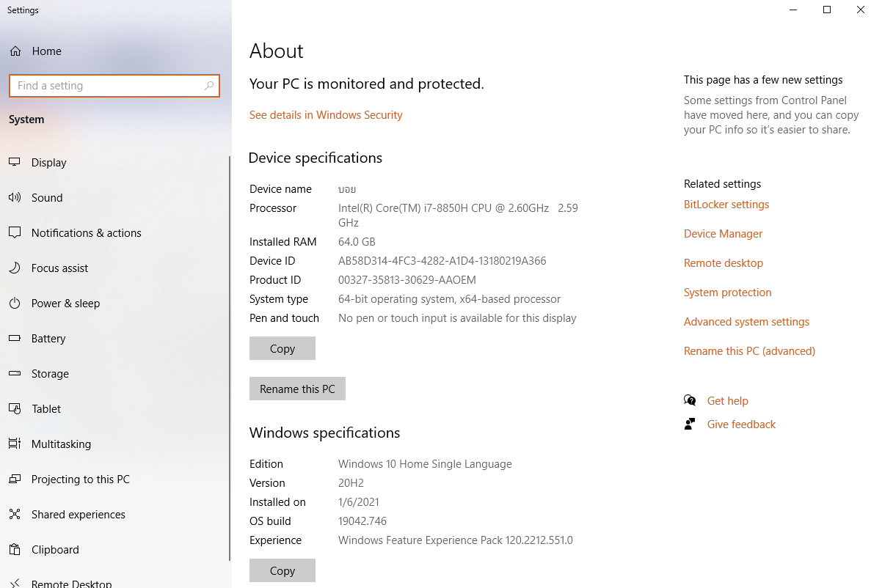
Task: Click the Home icon in the sidebar
Action: 15,51
